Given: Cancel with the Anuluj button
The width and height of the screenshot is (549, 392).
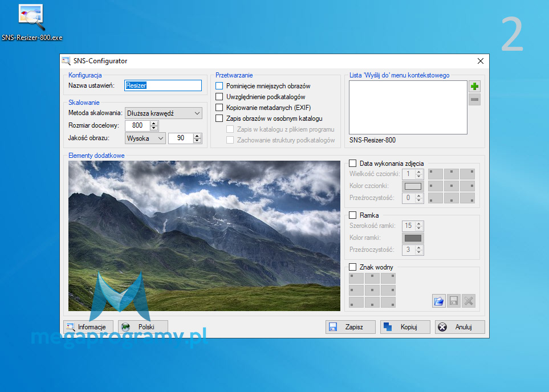Looking at the screenshot, I should click(460, 327).
